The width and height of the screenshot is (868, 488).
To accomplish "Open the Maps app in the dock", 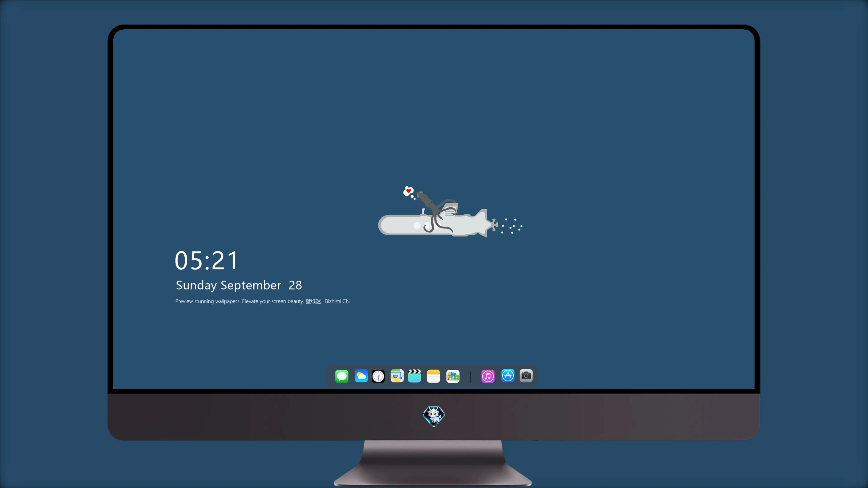I will pos(397,376).
